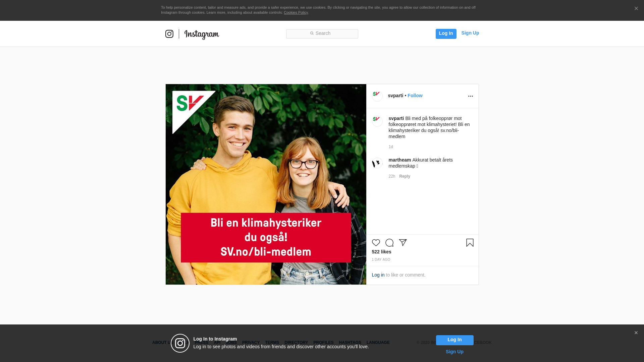Click Sign Up in bottom banner
Viewport: 644px width, 362px height.
[x=454, y=352]
